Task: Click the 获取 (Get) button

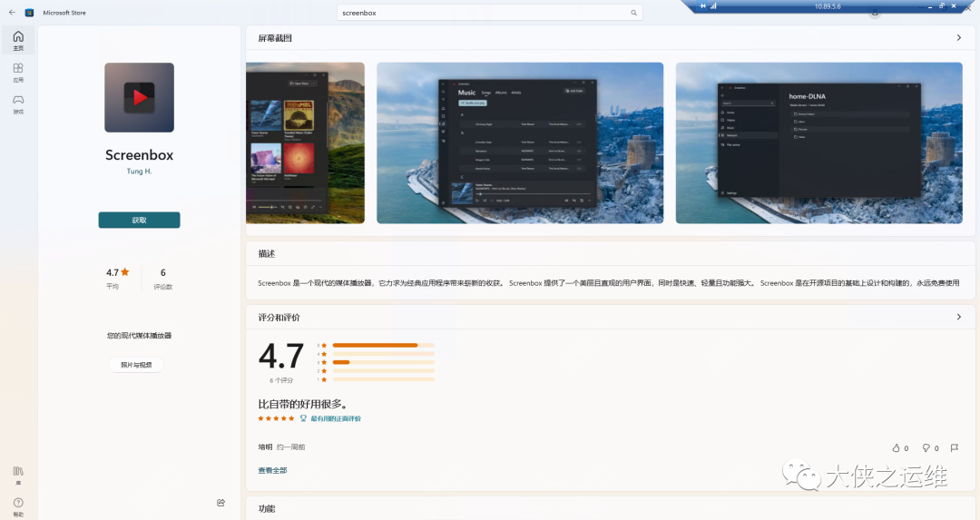Action: tap(140, 220)
